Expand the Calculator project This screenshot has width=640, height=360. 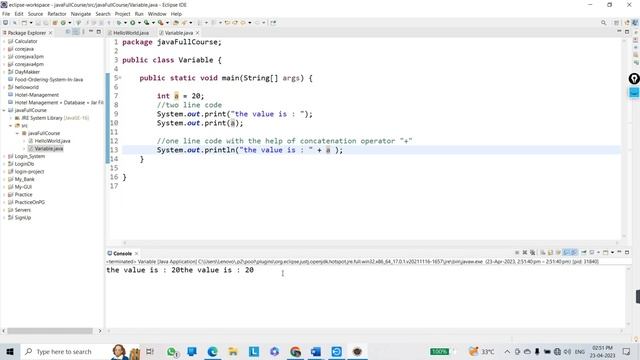coord(4,41)
